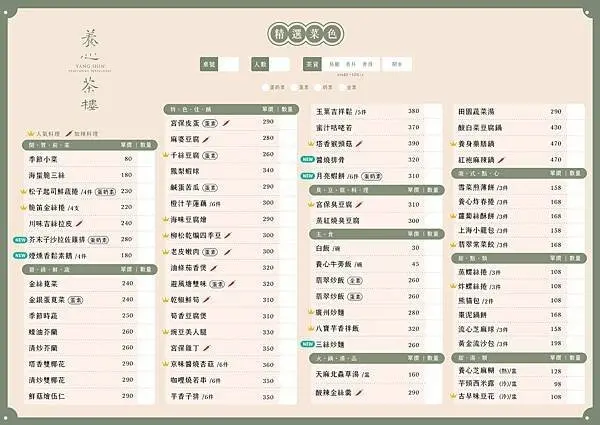Select the 烏龍 tea option
600x425 pixels.
coord(335,64)
